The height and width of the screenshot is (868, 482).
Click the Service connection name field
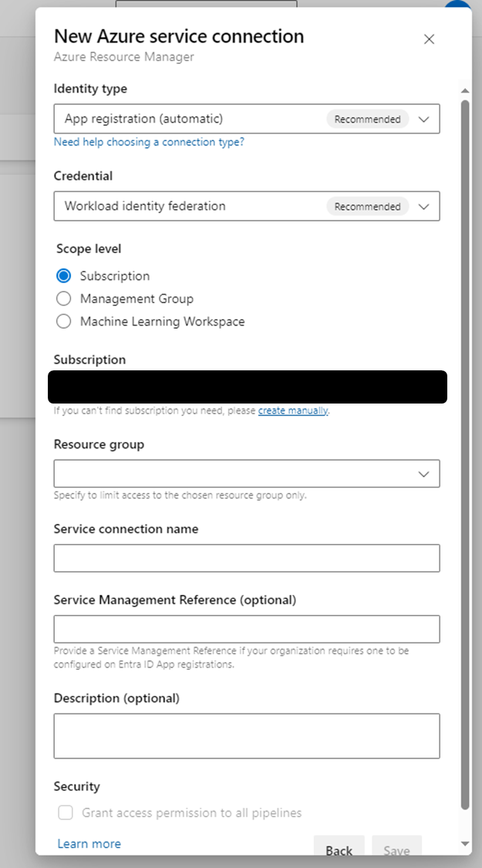[x=247, y=558]
